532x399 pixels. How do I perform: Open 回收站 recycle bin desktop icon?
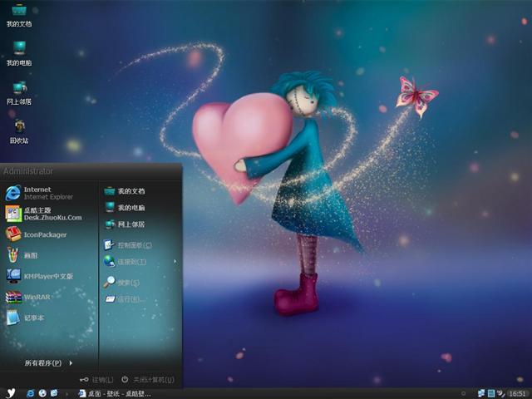coord(18,131)
